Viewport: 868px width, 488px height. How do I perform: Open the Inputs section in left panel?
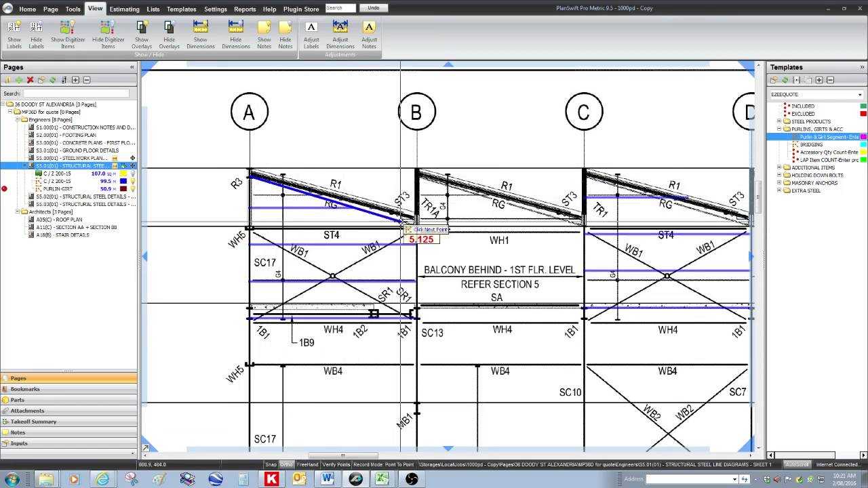68,443
